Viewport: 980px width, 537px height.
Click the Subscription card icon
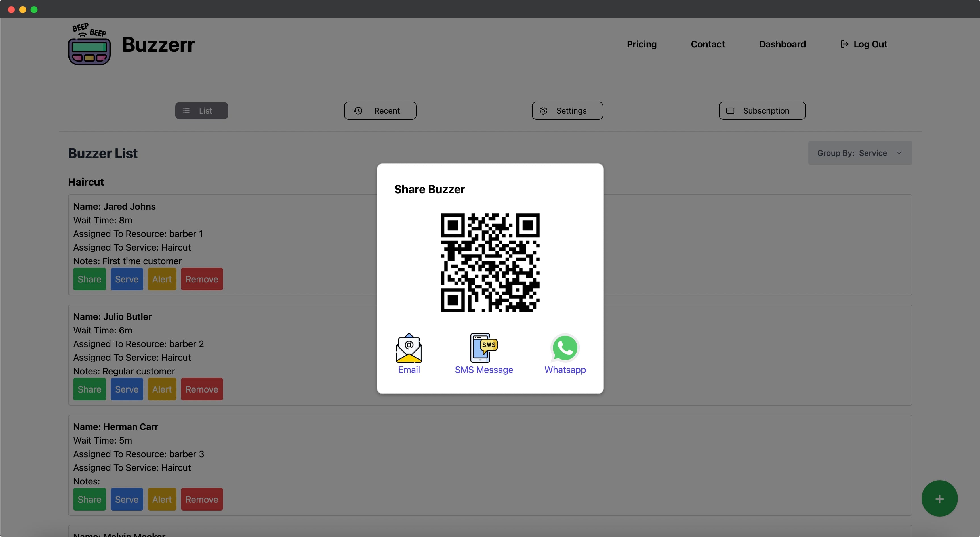coord(730,111)
